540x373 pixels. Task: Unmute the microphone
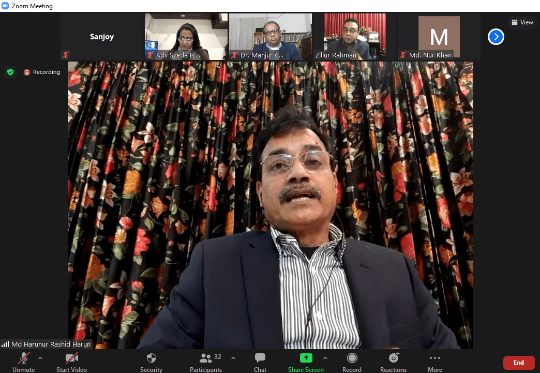(23, 362)
